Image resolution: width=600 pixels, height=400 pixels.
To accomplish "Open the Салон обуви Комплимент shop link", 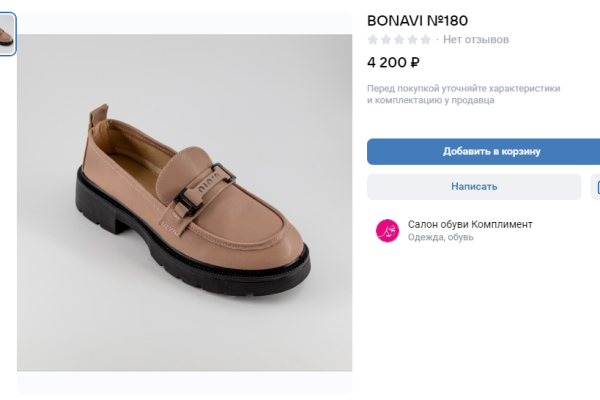I will tap(470, 224).
